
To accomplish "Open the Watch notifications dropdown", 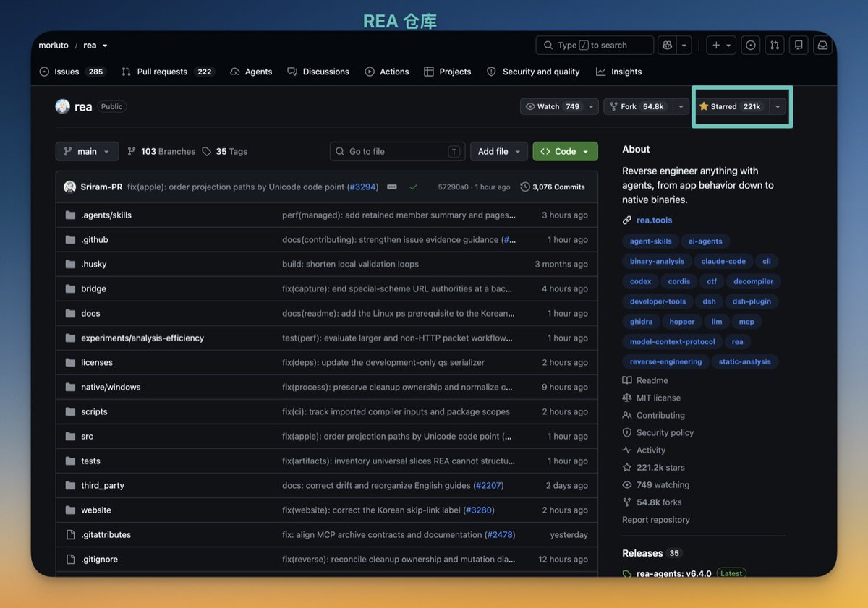I will point(559,106).
